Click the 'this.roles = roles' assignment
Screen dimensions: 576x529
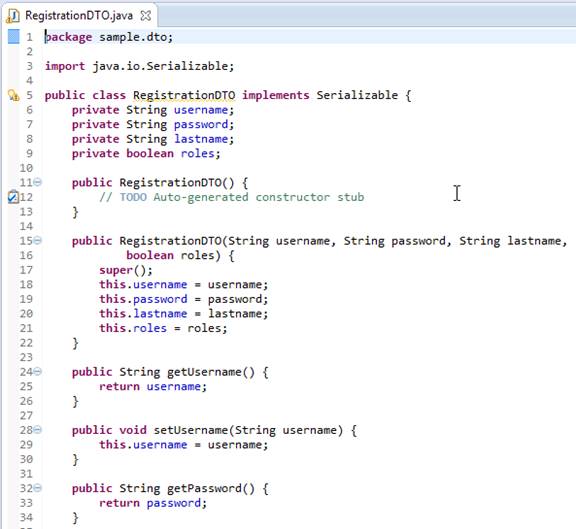coord(163,328)
